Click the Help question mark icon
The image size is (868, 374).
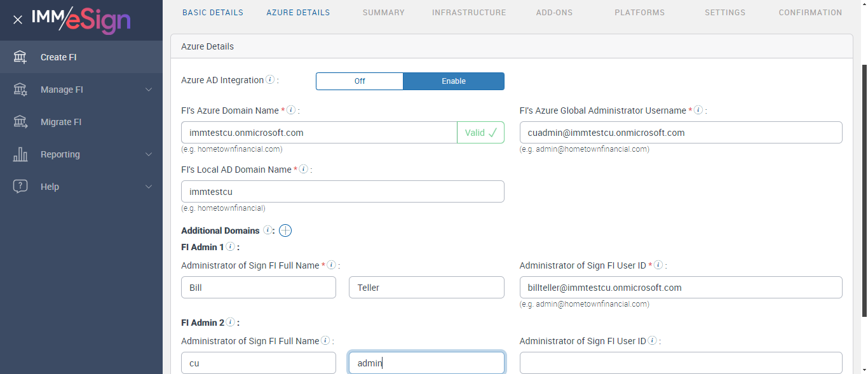[x=20, y=187]
